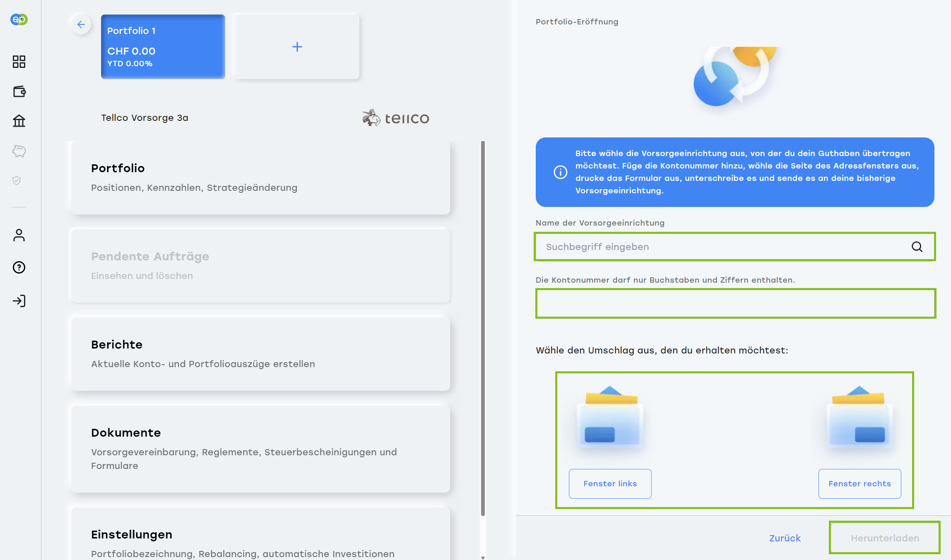The image size is (951, 560).
Task: Click the Herunterladen button
Action: tap(885, 538)
